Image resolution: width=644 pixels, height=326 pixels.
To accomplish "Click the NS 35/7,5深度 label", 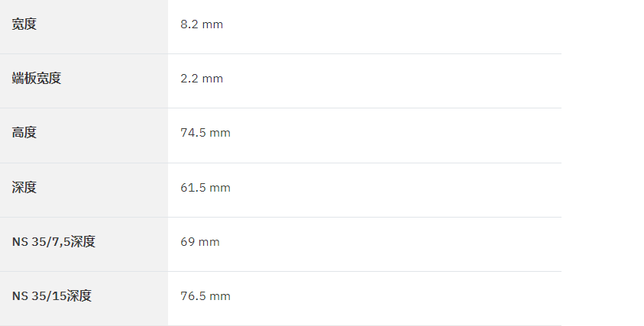I will 53,242.
